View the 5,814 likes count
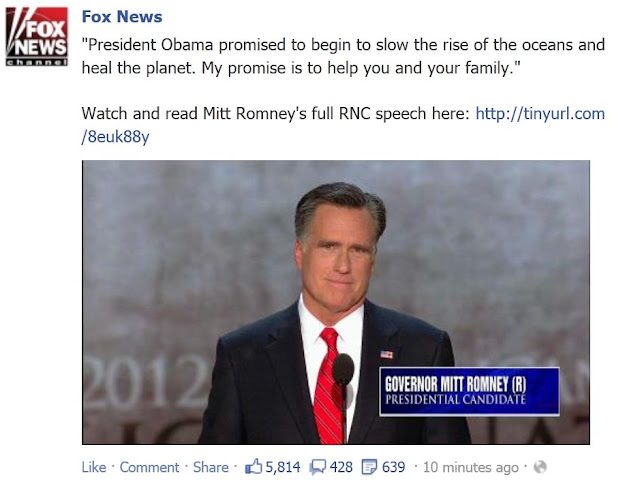 point(283,467)
